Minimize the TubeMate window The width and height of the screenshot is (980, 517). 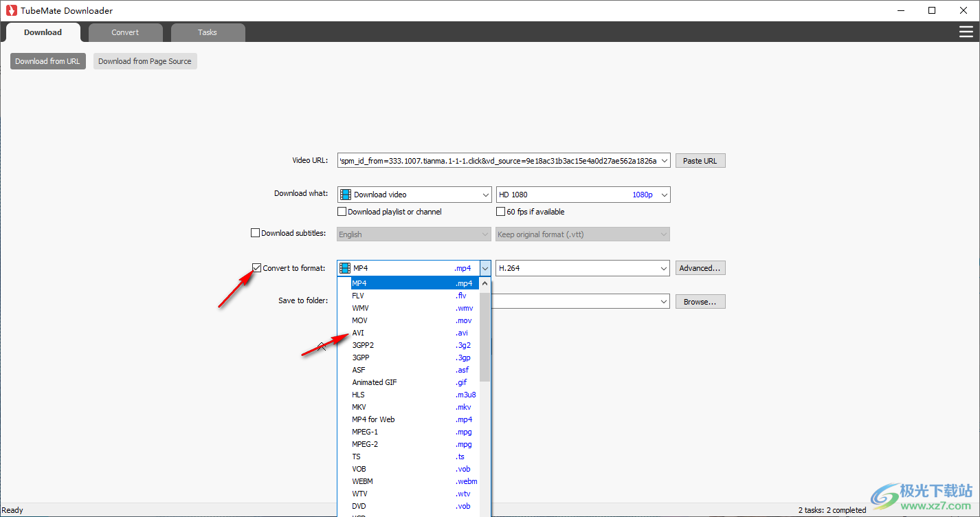(x=900, y=10)
